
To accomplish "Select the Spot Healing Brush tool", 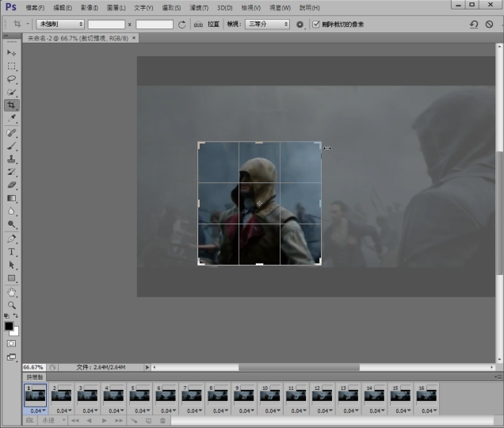I will click(11, 133).
